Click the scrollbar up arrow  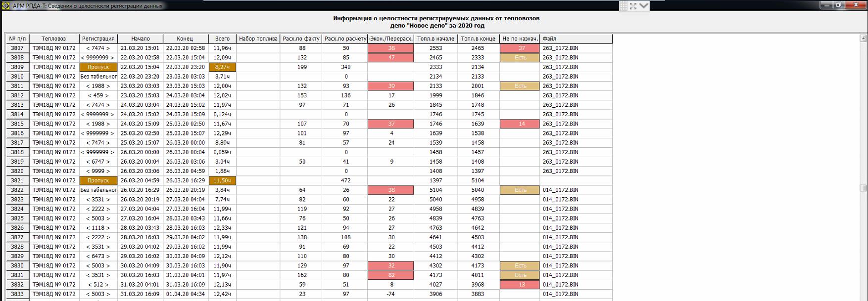point(863,39)
